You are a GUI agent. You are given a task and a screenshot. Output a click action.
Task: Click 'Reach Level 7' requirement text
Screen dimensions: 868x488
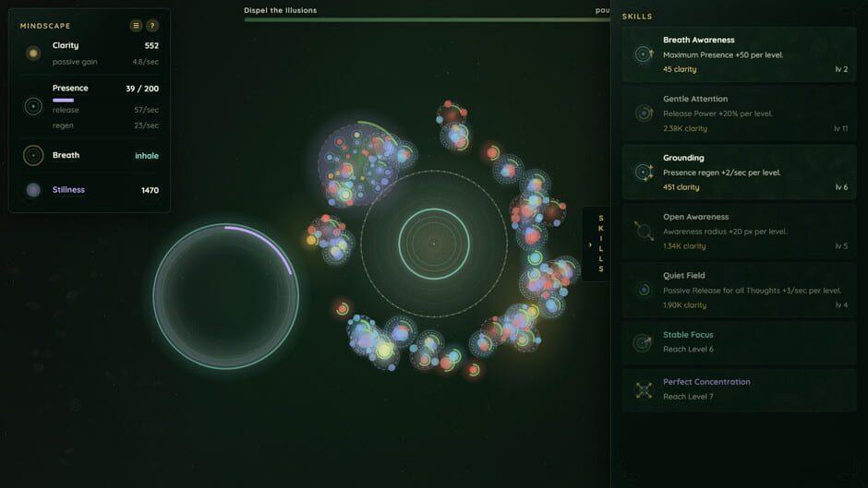click(x=688, y=397)
